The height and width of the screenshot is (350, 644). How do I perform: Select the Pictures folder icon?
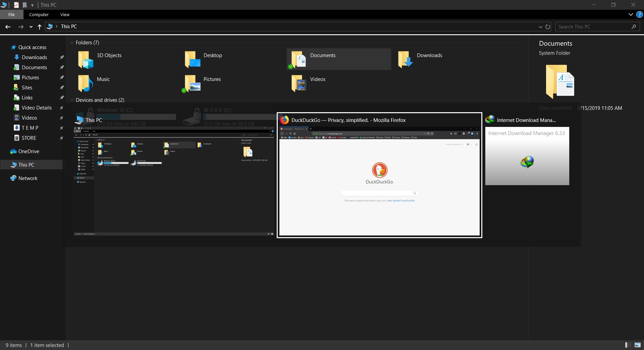point(191,83)
